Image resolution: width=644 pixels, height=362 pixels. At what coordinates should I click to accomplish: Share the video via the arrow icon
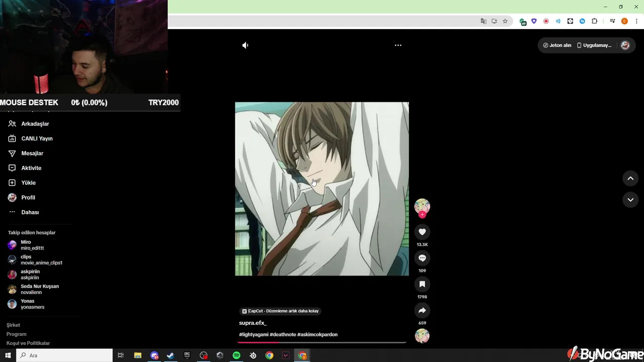[422, 310]
